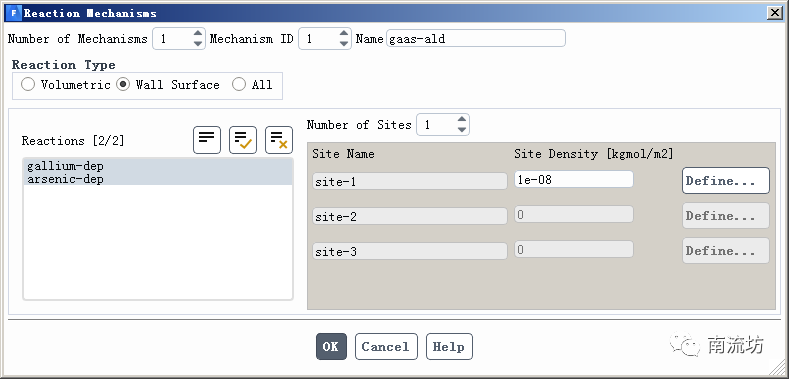This screenshot has height=379, width=789.
Task: Click the OK button
Action: [331, 347]
